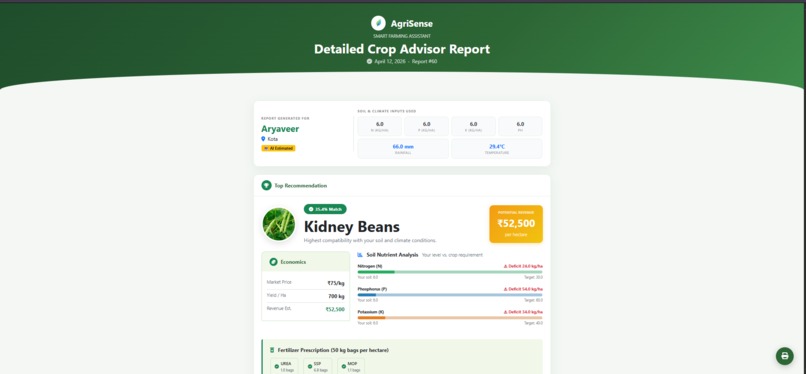
Task: Click the Yield 700 kg value
Action: pos(337,296)
